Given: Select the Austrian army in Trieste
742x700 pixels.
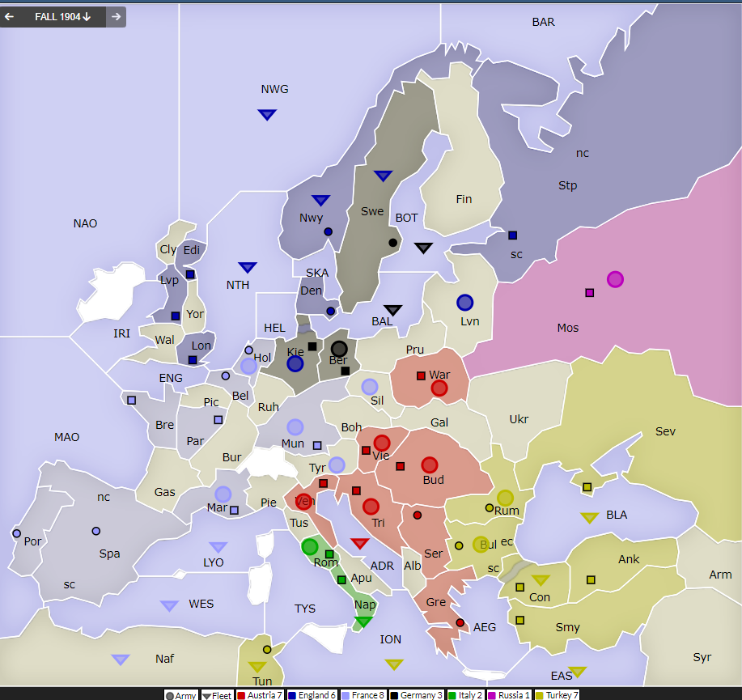Looking at the screenshot, I should (371, 507).
